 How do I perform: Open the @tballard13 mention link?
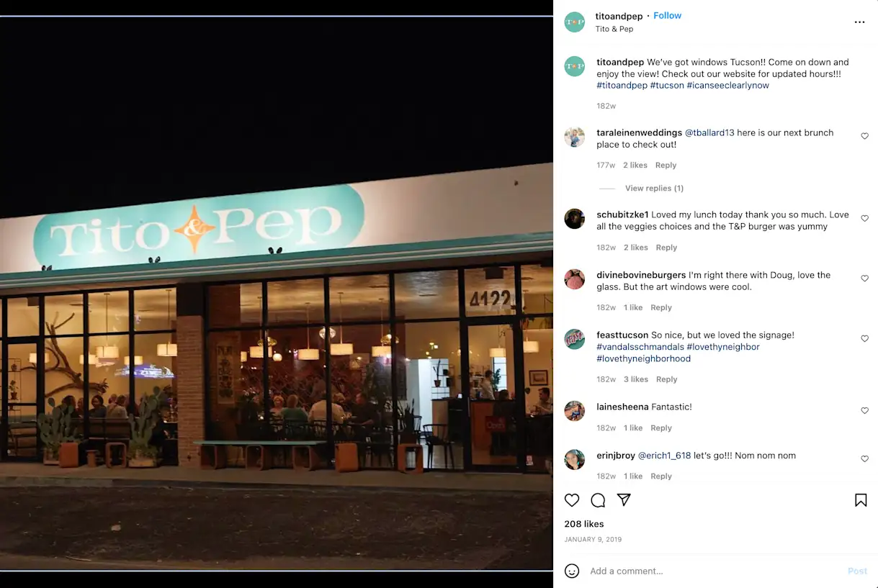(x=709, y=133)
